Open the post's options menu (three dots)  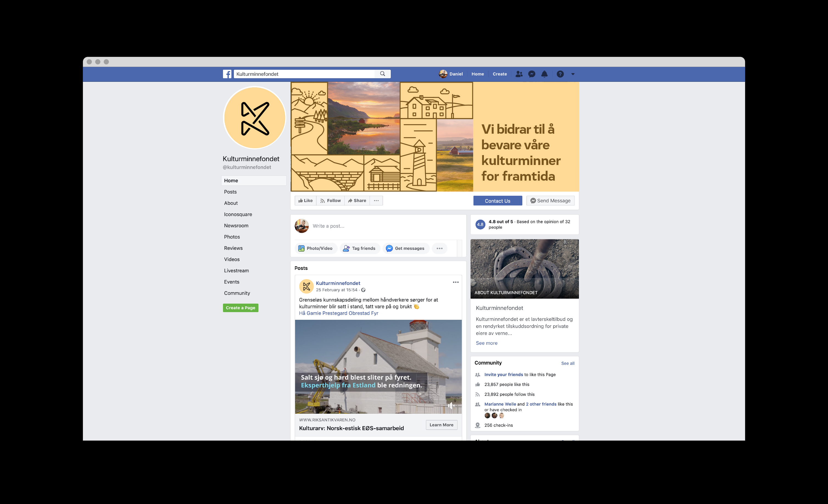[x=456, y=282]
